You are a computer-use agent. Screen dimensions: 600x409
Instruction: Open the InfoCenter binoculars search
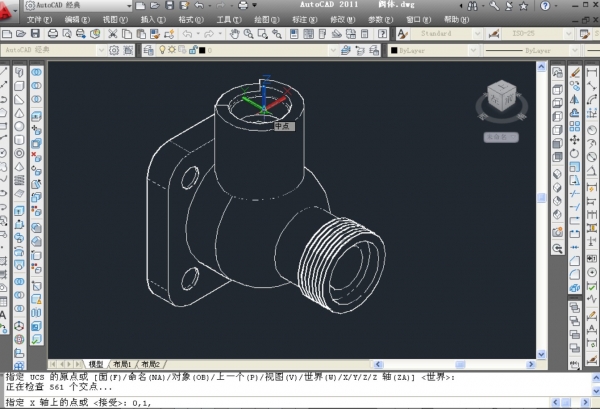tap(473, 6)
